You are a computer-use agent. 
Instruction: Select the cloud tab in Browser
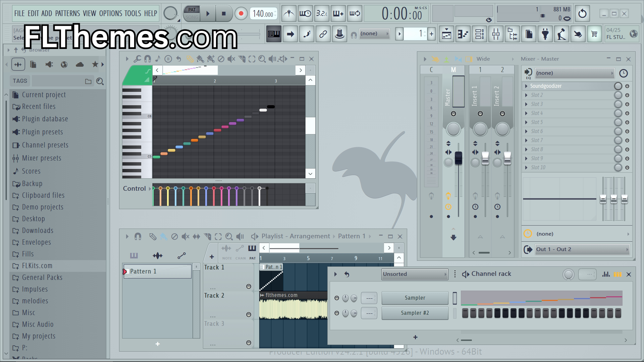(80, 64)
